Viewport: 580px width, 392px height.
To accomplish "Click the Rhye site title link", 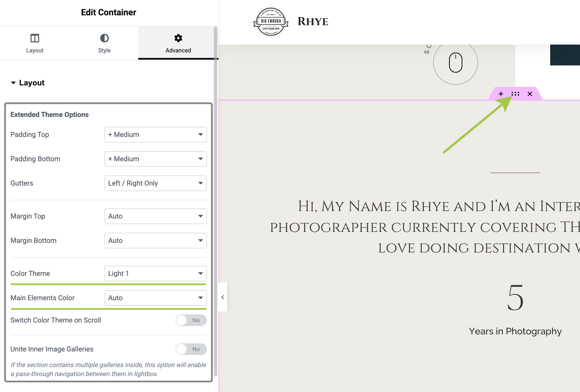I will tap(313, 22).
